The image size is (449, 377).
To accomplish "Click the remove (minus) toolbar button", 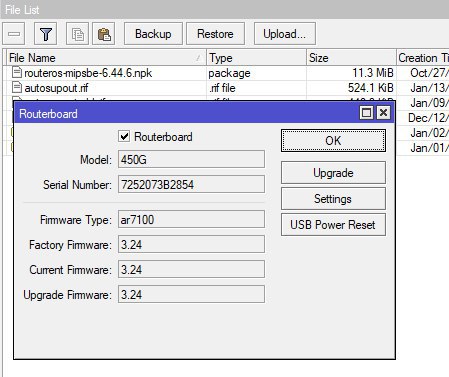I will (14, 34).
